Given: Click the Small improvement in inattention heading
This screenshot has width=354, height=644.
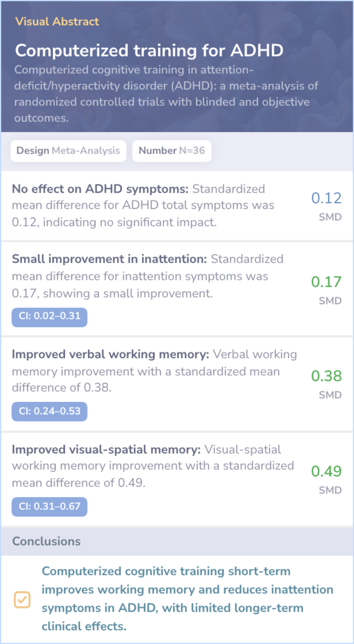Looking at the screenshot, I should [109, 259].
